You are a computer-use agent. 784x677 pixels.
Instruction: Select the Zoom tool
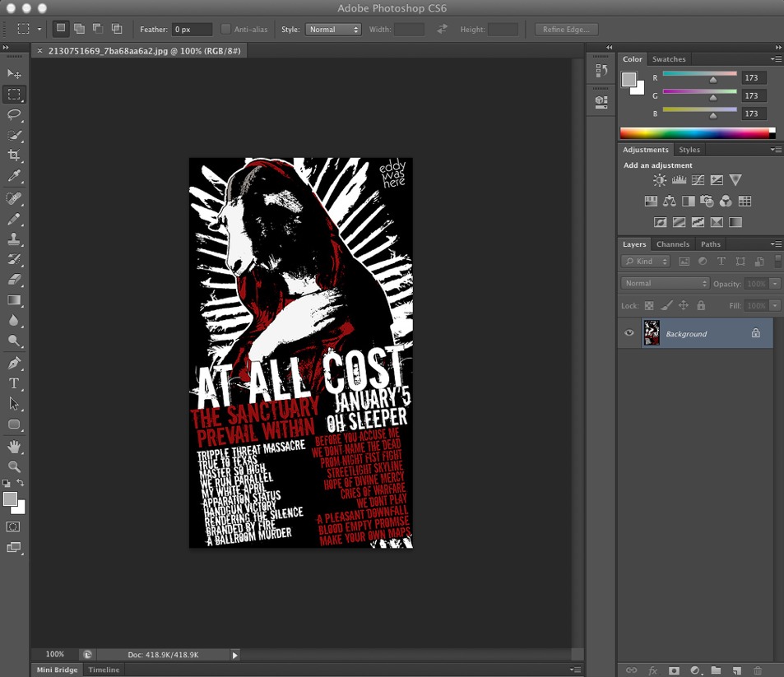[14, 466]
